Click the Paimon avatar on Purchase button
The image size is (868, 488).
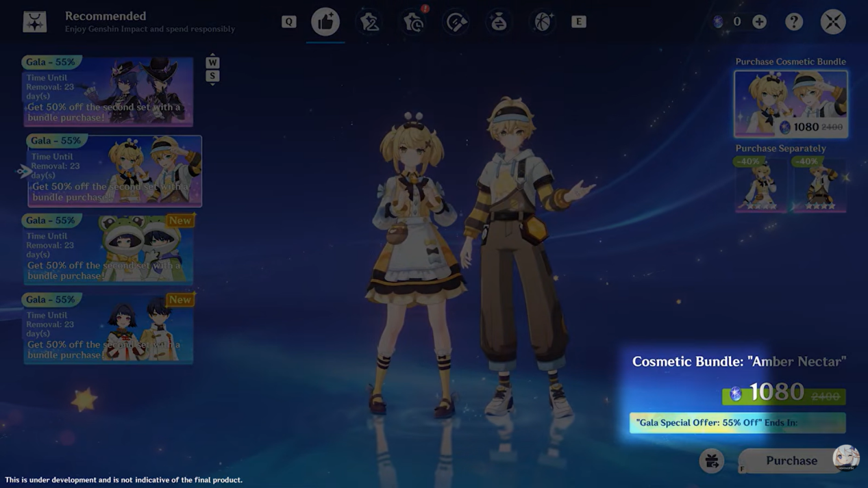[x=846, y=458]
